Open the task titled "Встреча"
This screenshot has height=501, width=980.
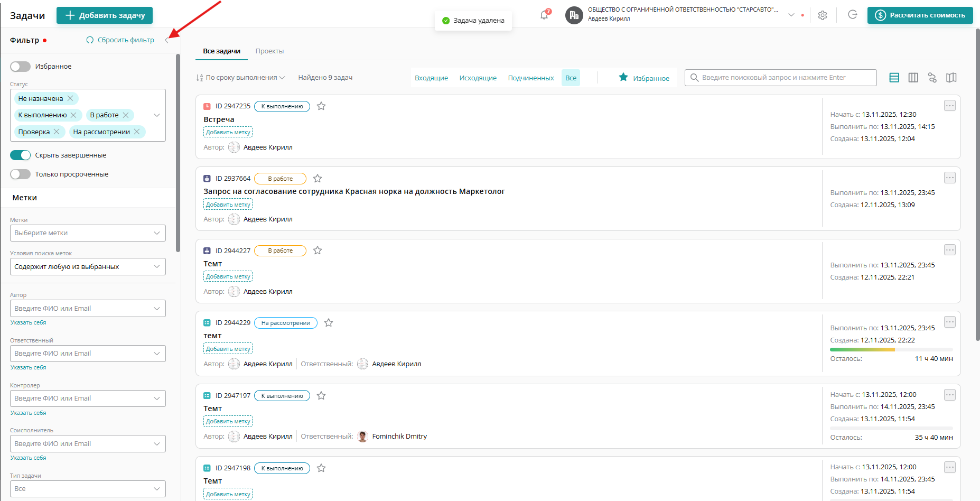219,119
